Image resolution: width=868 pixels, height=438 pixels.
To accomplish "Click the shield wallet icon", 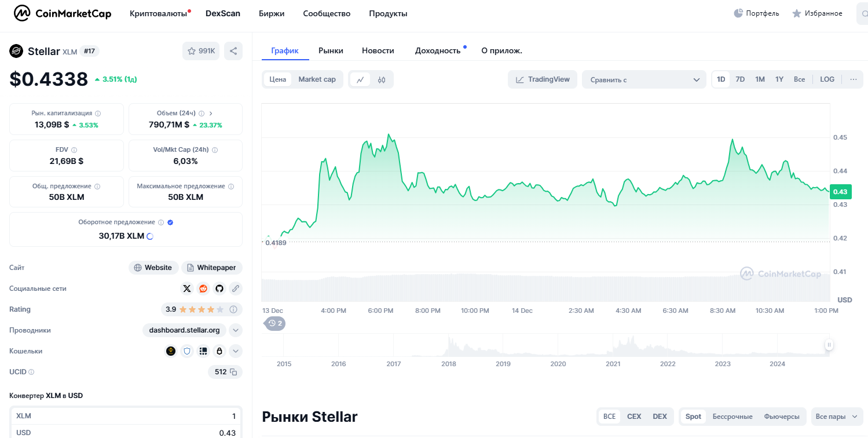I will 187,351.
